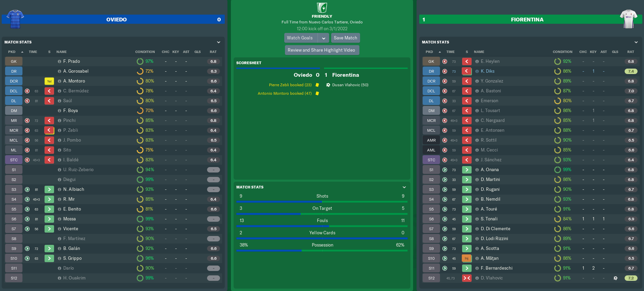The width and height of the screenshot is (644, 291).
Task: Click the Save Match button
Action: tap(345, 38)
